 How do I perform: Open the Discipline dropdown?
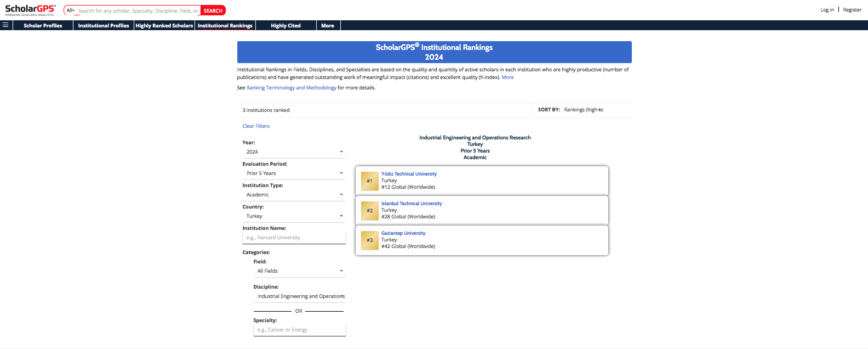(x=299, y=296)
